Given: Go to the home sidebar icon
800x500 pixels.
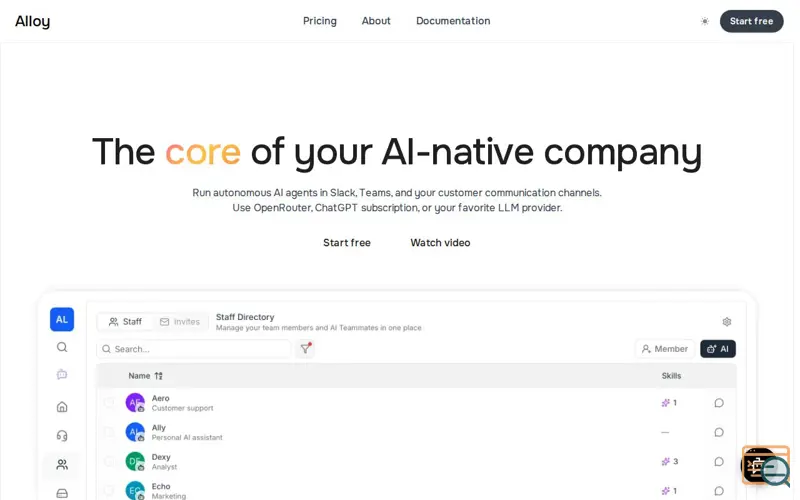Looking at the screenshot, I should click(x=62, y=407).
